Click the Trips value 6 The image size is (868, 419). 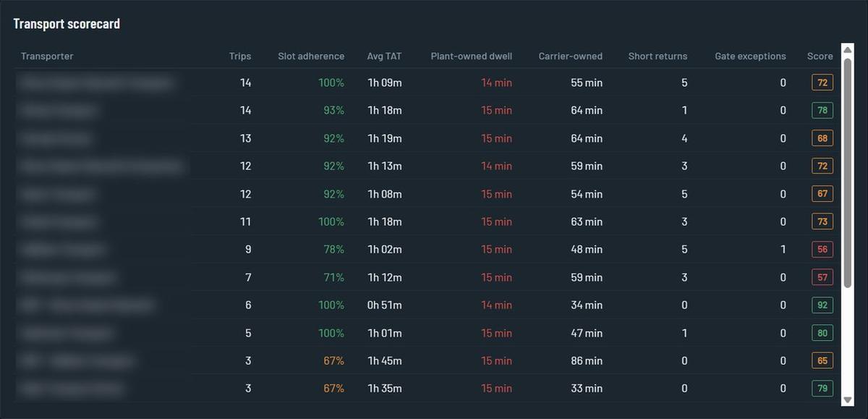[x=248, y=305]
